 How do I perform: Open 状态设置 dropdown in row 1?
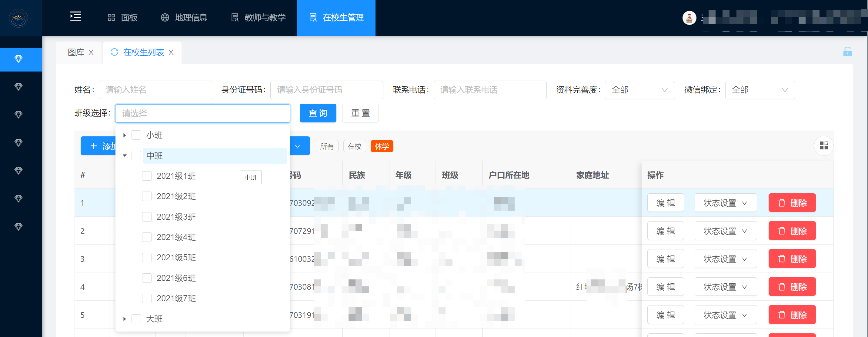(726, 203)
